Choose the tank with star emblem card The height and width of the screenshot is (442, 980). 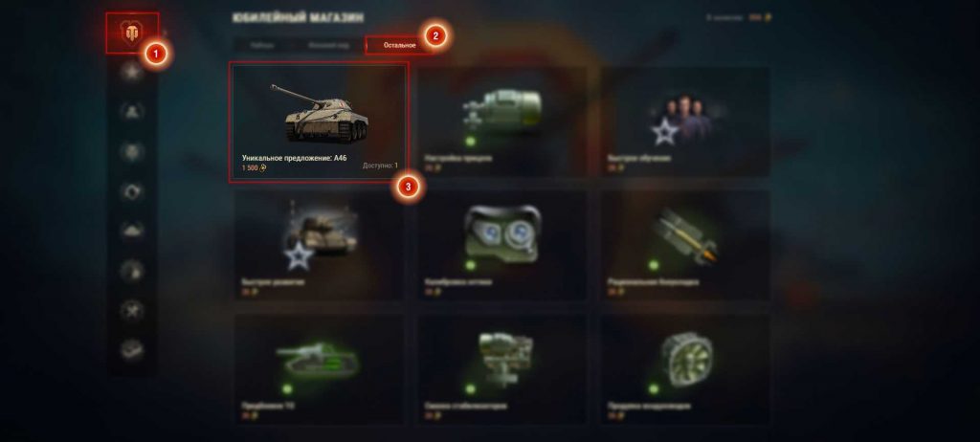[x=319, y=246]
